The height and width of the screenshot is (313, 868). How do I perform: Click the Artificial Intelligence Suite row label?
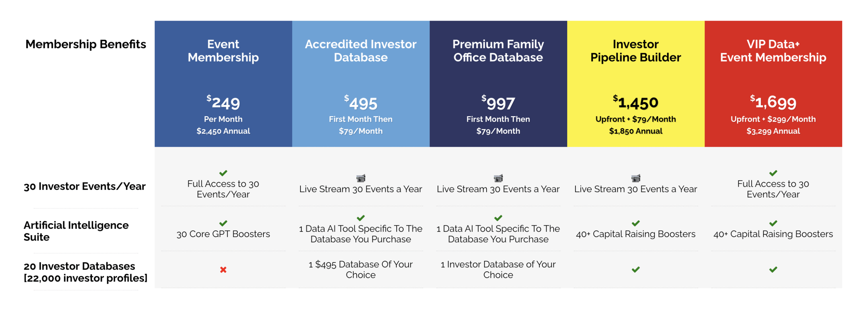76,231
